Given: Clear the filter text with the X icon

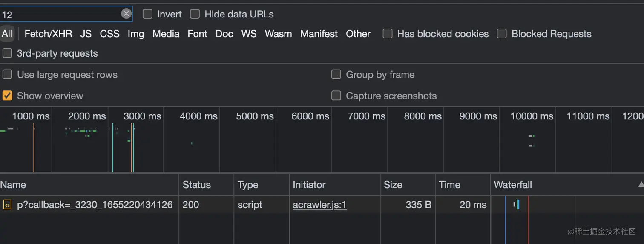Looking at the screenshot, I should pos(126,14).
